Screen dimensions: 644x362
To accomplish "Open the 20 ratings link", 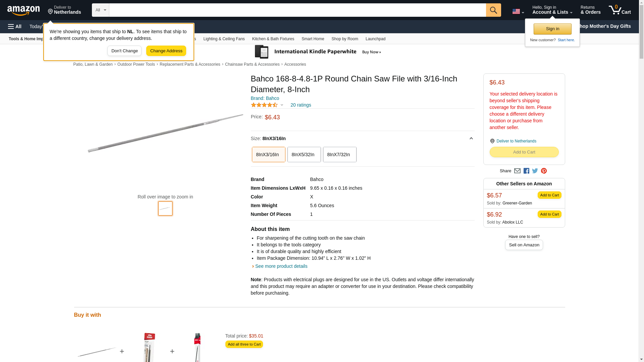I will [301, 105].
